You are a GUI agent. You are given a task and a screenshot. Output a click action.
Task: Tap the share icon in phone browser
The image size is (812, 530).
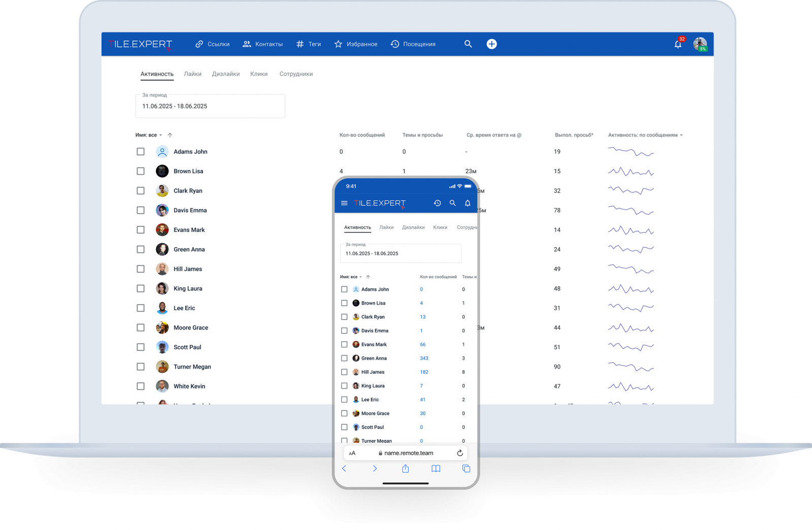pos(405,469)
